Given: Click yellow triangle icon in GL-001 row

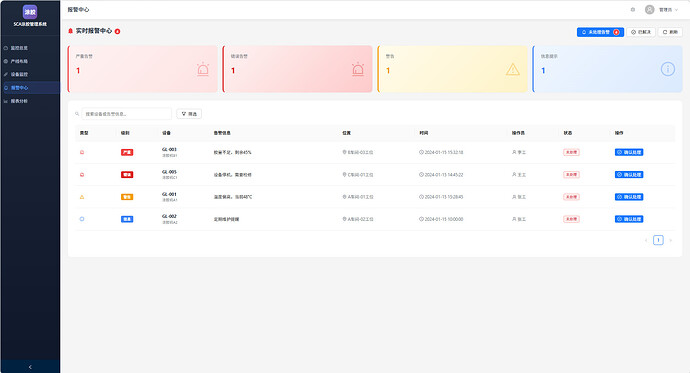Looking at the screenshot, I should (82, 197).
